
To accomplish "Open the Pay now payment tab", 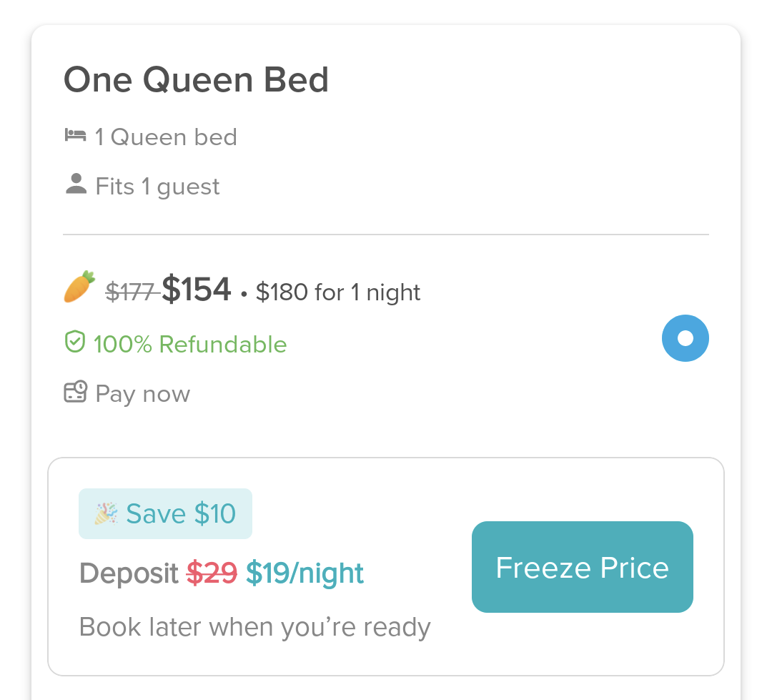I will [142, 393].
